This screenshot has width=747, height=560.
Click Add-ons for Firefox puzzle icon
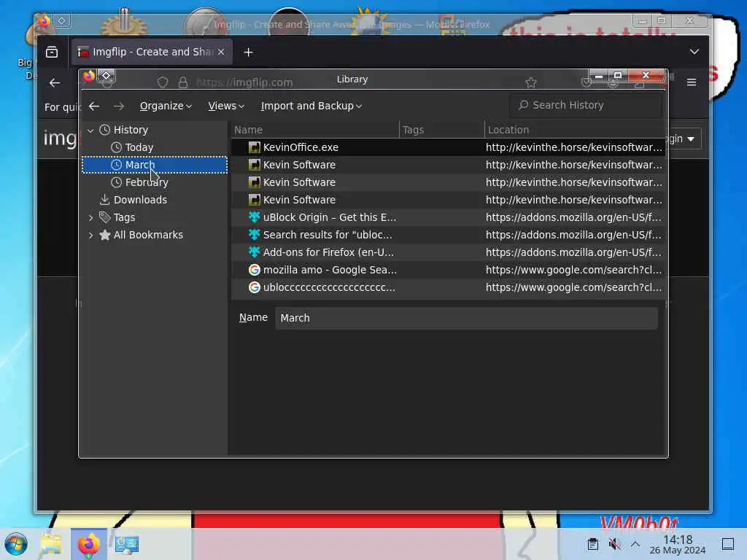[255, 252]
